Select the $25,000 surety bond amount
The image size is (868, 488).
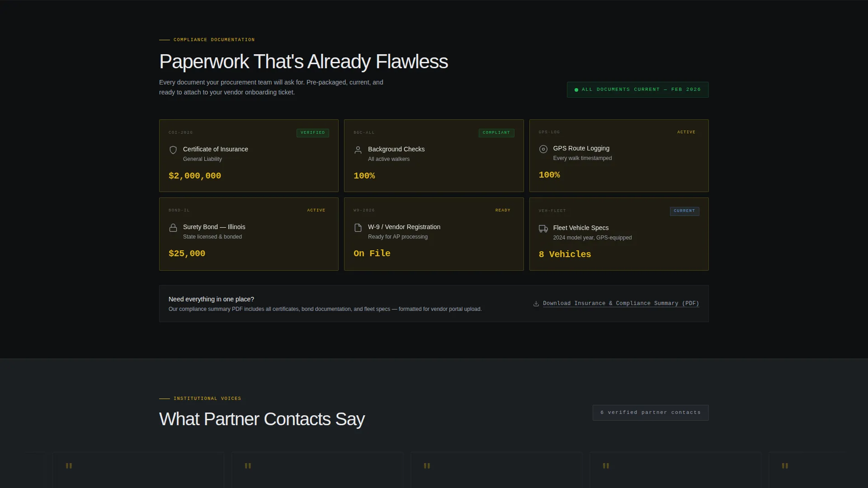coord(187,253)
